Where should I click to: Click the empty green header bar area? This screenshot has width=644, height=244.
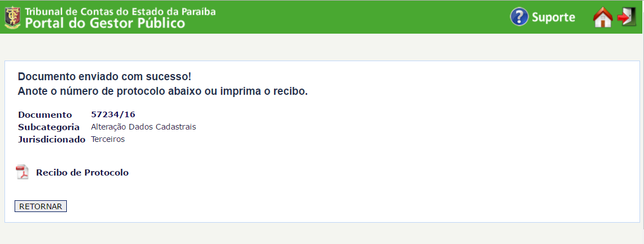[x=359, y=17]
